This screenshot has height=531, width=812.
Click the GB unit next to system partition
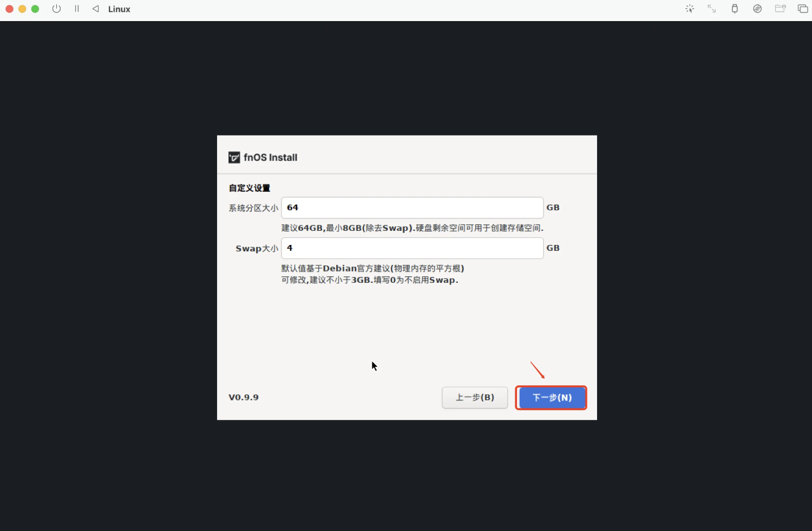(553, 208)
